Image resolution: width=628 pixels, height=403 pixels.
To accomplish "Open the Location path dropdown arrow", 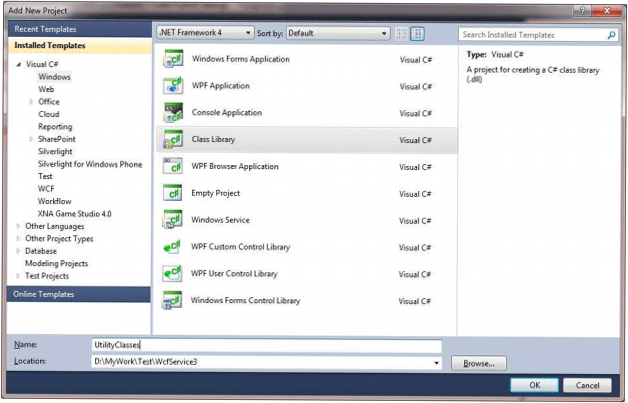I will [x=436, y=363].
